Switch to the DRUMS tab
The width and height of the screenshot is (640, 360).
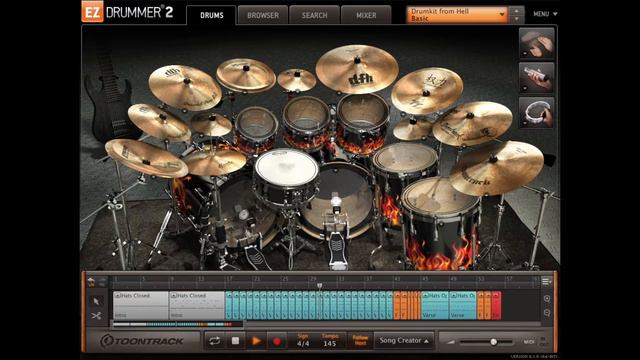(x=211, y=15)
